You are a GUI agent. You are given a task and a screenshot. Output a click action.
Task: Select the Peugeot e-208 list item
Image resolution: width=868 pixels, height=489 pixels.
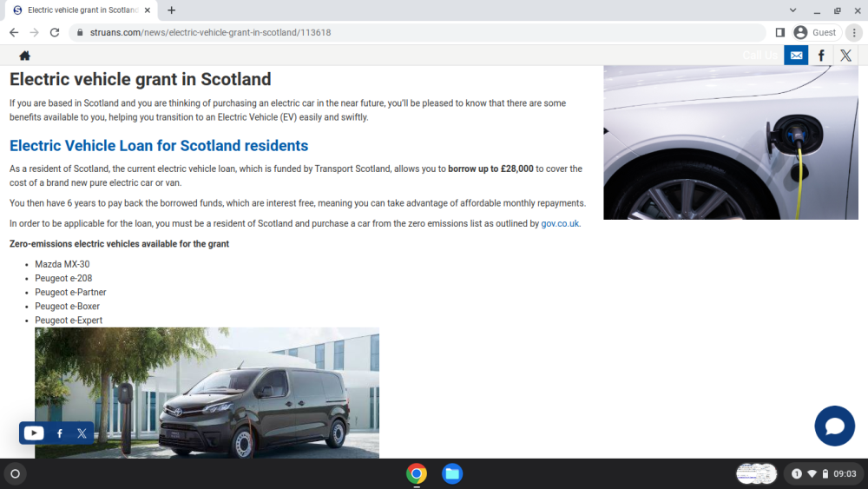coord(63,278)
